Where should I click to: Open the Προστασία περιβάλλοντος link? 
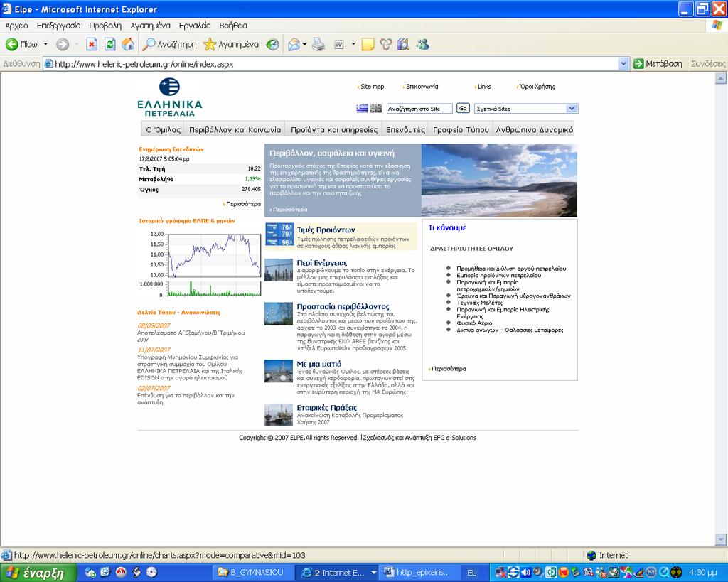pos(343,306)
